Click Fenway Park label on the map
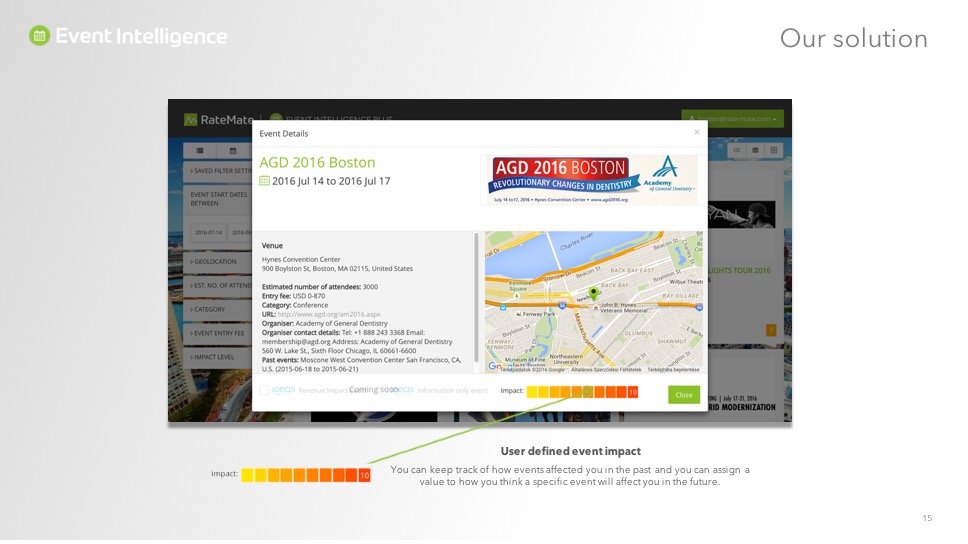The width and height of the screenshot is (968, 544). pos(538,314)
